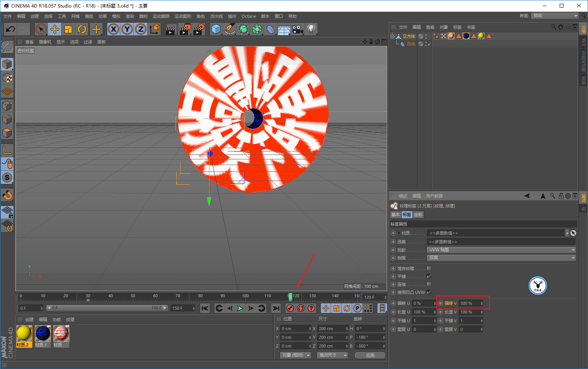Click frame 60 on the timeline ruler

tap(155, 296)
